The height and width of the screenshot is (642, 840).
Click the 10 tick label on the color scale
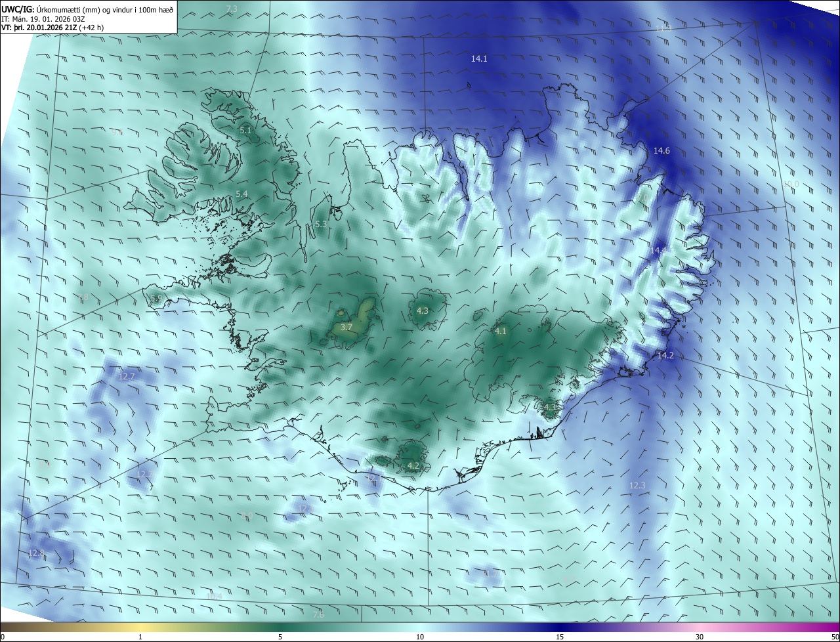pyautogui.click(x=420, y=637)
